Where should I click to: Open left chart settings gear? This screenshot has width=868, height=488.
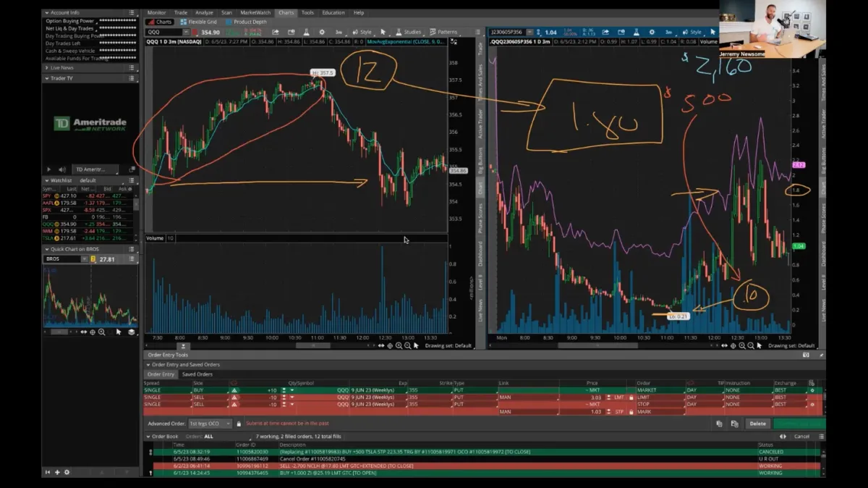click(x=322, y=32)
